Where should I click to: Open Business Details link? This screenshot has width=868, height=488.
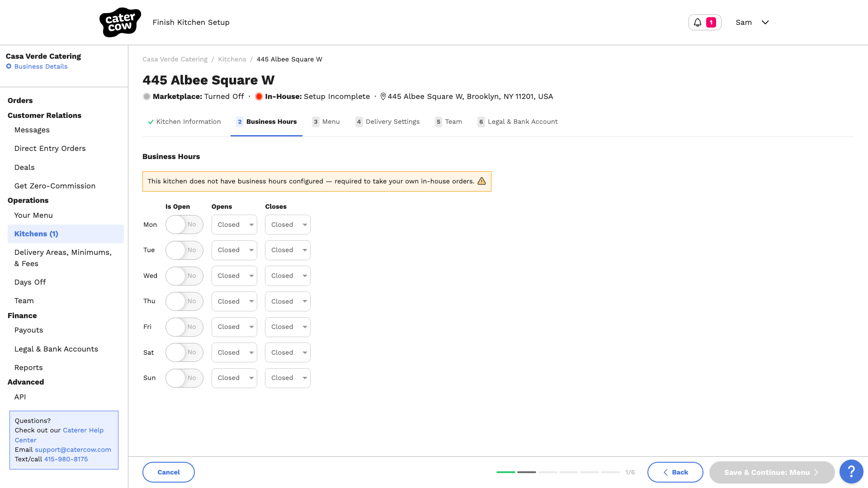click(x=41, y=66)
